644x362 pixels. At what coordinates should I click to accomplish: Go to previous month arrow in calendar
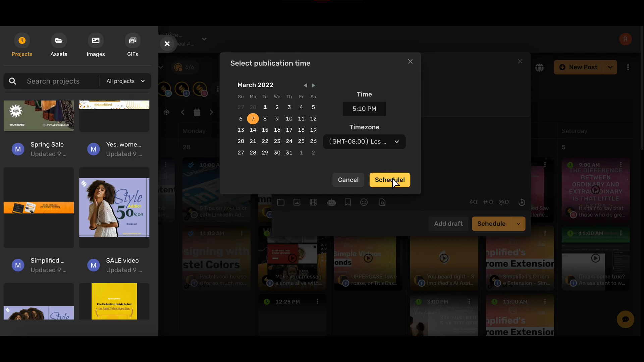point(305,85)
